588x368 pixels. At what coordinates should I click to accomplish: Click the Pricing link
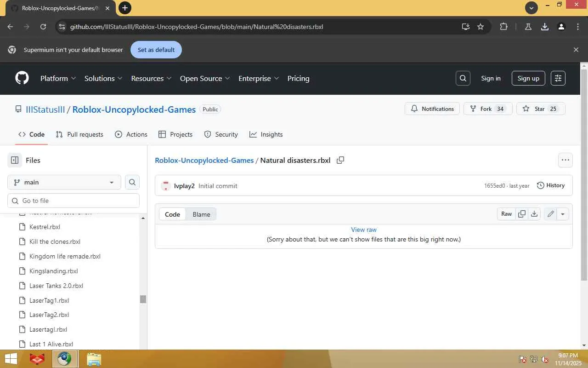click(x=298, y=78)
